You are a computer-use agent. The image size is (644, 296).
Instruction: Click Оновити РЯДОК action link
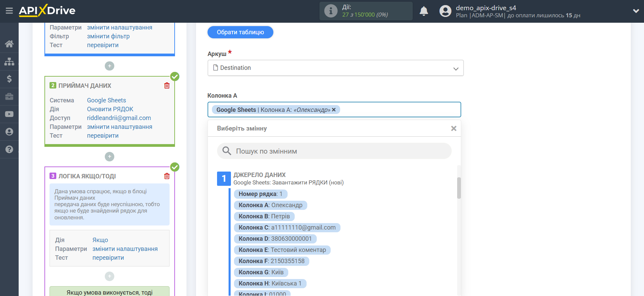(110, 109)
